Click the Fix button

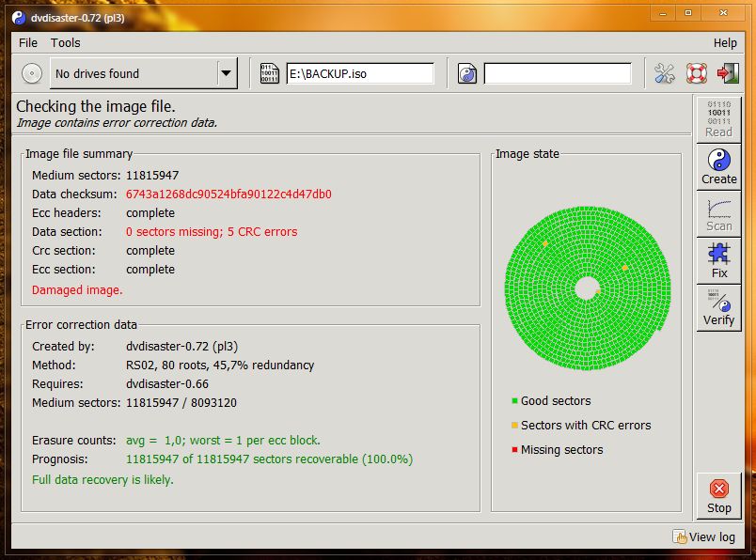point(719,260)
